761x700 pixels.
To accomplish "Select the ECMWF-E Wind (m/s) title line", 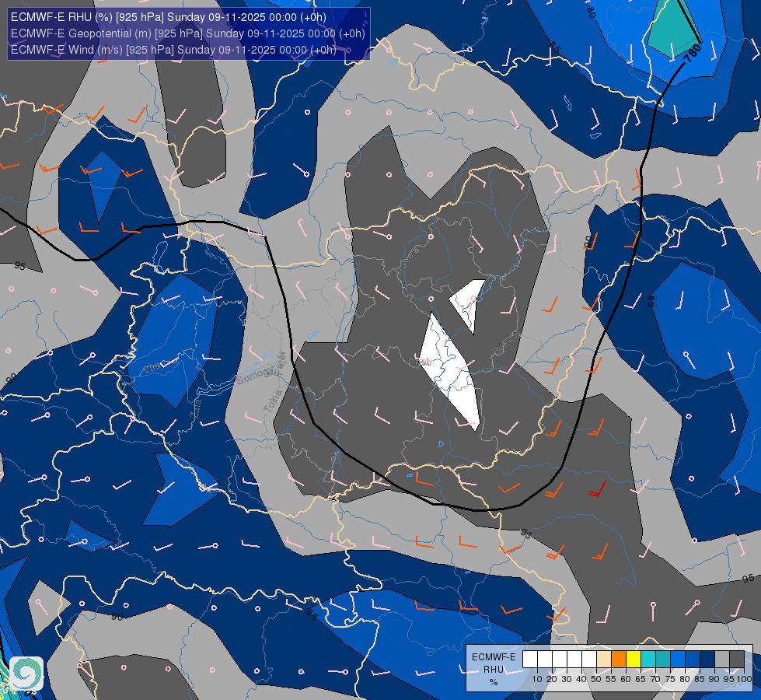I will tap(173, 50).
